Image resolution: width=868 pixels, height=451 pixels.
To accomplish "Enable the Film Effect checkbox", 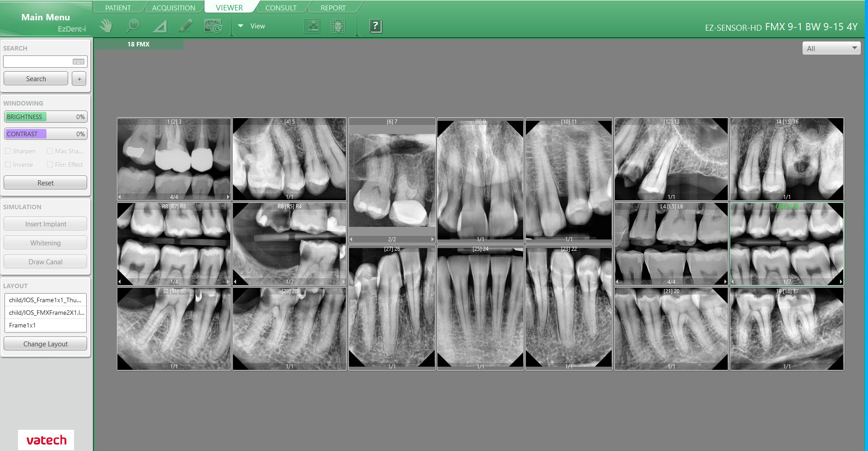I will click(50, 165).
